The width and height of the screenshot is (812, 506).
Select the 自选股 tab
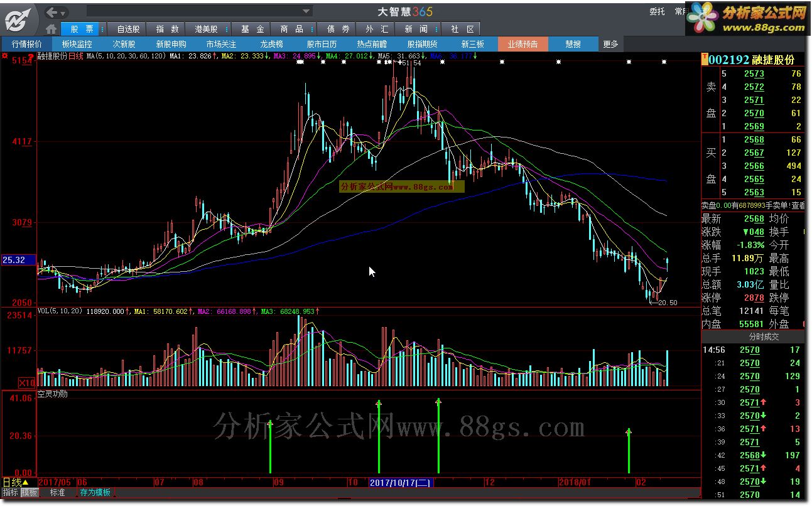[x=128, y=29]
